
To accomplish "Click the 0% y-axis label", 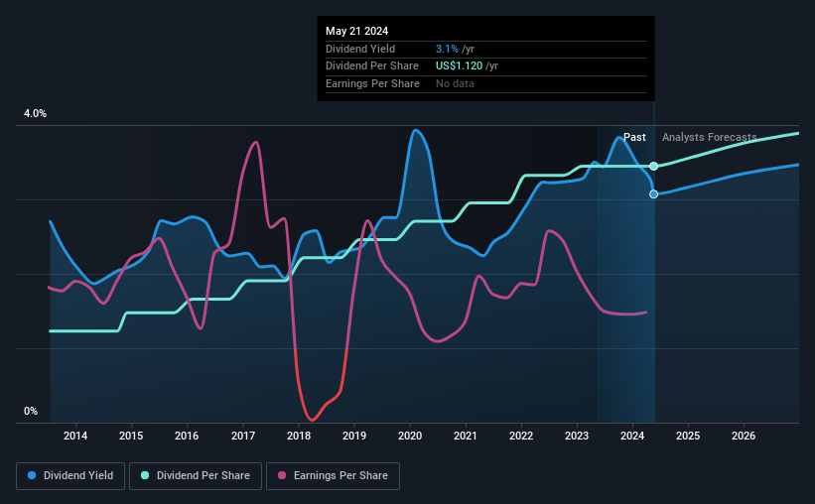I will point(31,411).
